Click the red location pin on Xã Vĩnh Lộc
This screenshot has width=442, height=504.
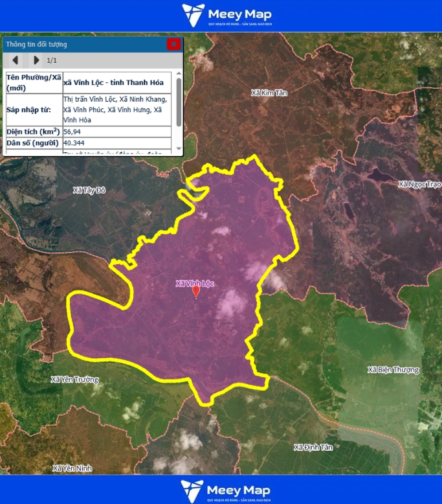click(x=196, y=292)
